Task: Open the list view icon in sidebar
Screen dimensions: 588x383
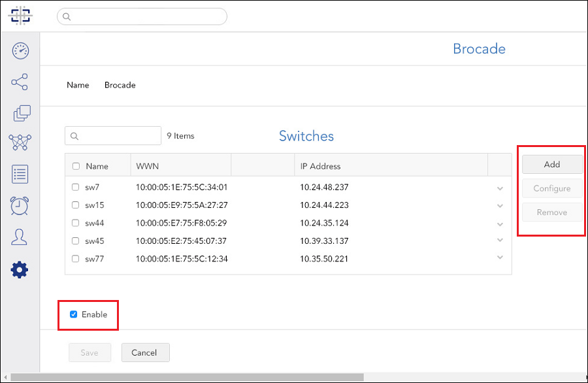Action: 20,174
